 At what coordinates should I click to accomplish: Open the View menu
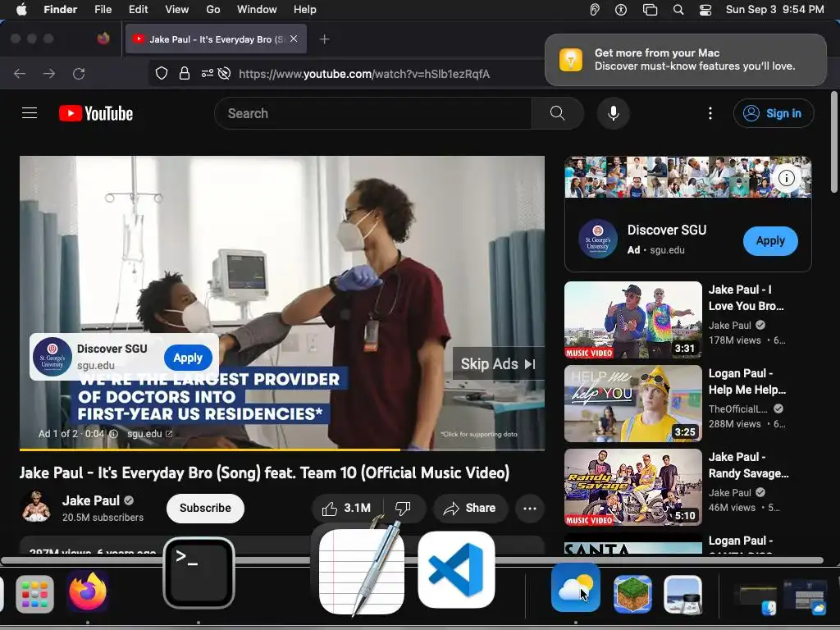pos(177,10)
